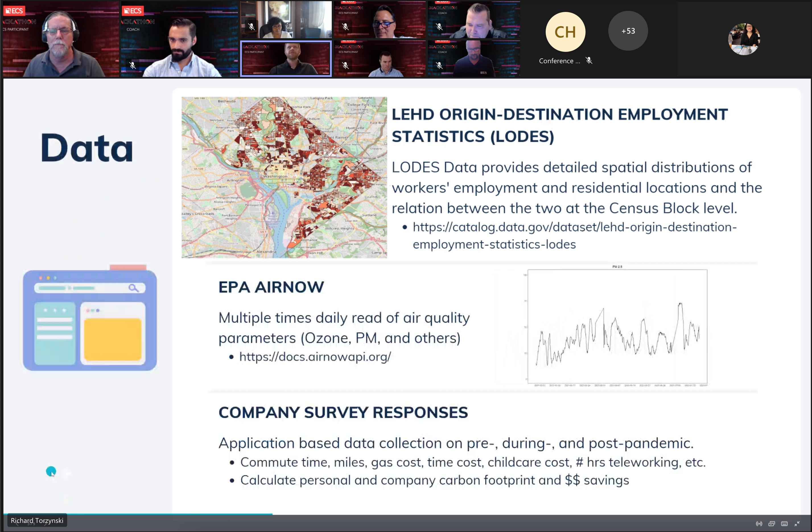Screen dimensions: 812x532
Task: Click the round profile photo at top right
Action: pyautogui.click(x=744, y=39)
